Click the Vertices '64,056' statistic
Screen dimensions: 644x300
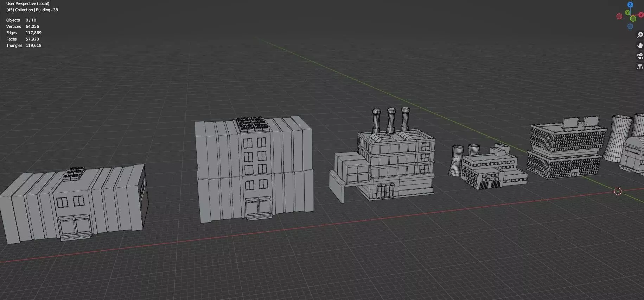pos(32,26)
